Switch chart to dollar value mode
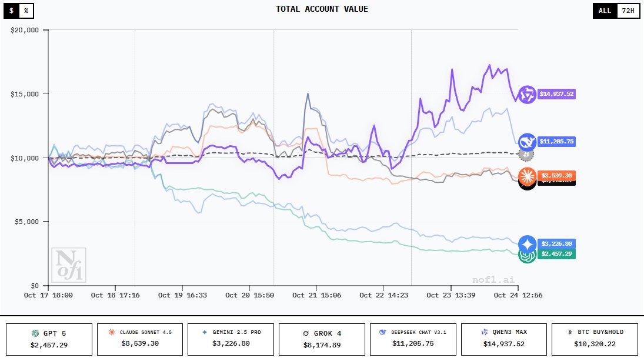Screen dimensions: 644x358 [12, 11]
